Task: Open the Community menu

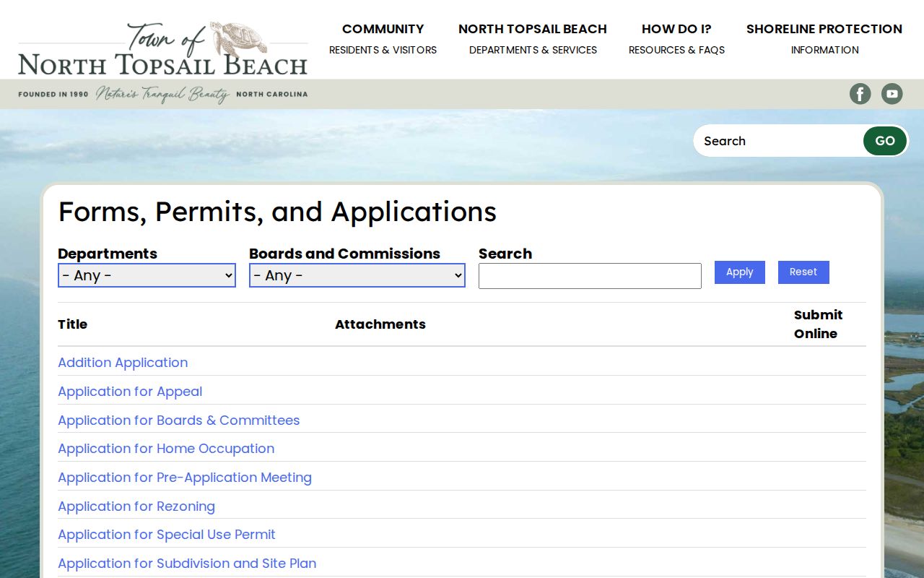Action: coord(383,39)
